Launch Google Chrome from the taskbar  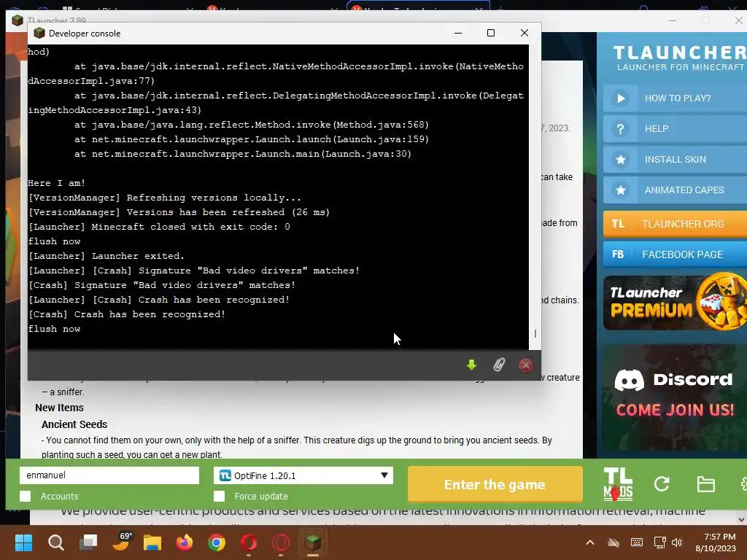point(216,542)
